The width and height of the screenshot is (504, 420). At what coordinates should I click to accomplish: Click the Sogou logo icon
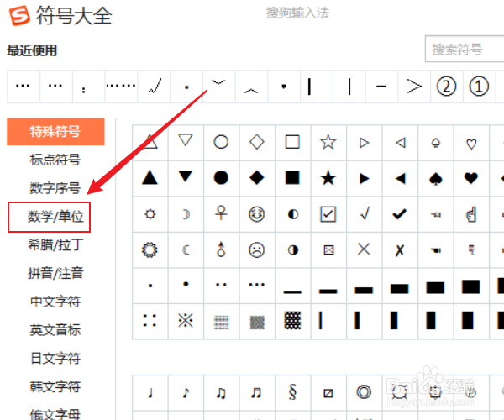(19, 15)
